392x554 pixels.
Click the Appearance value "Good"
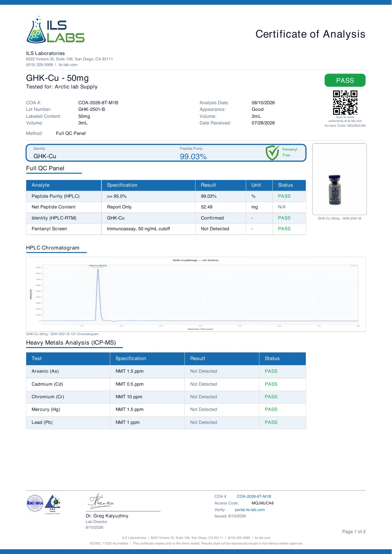click(x=258, y=109)
